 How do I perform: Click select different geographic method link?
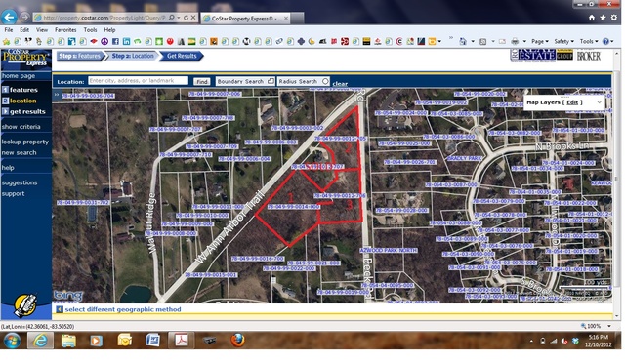(123, 309)
